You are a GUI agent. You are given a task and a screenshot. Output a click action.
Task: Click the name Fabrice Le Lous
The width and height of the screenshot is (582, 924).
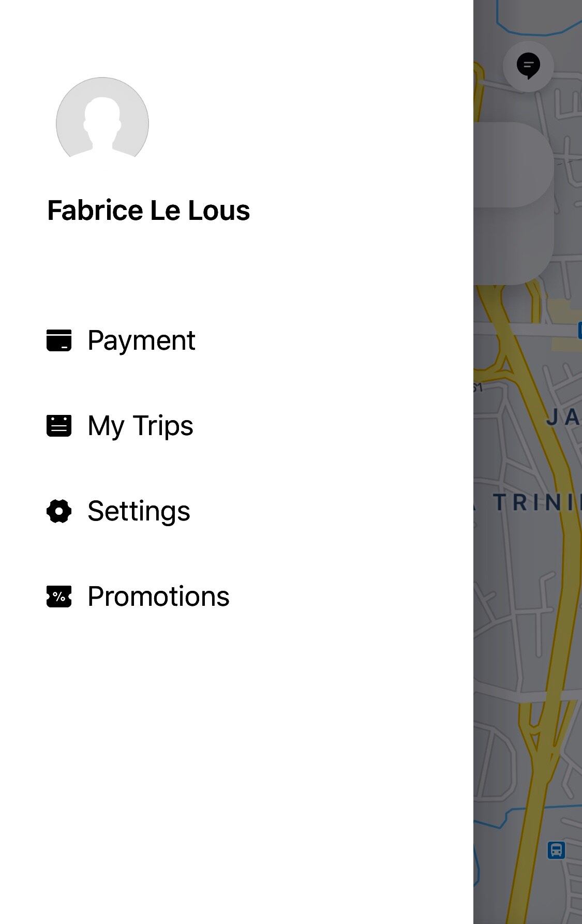click(x=148, y=211)
